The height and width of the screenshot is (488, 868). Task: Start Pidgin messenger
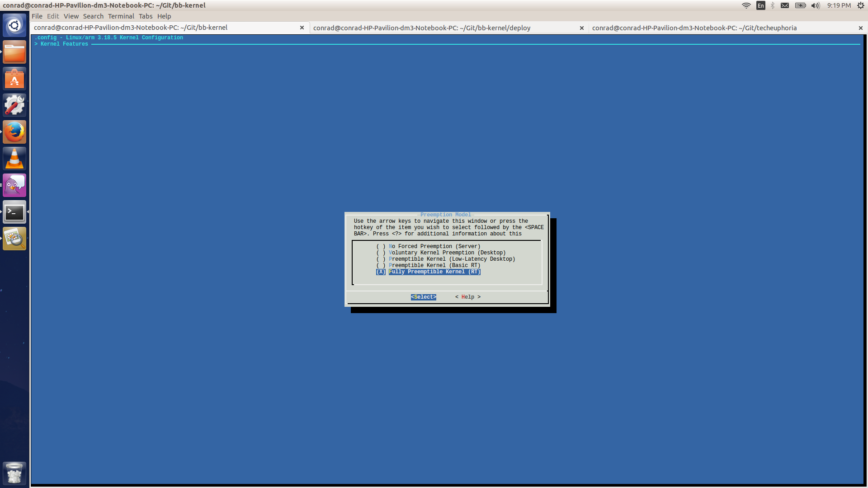14,185
